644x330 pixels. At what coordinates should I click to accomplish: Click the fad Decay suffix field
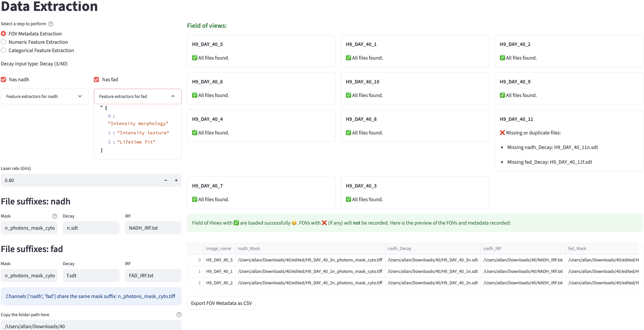coord(91,275)
